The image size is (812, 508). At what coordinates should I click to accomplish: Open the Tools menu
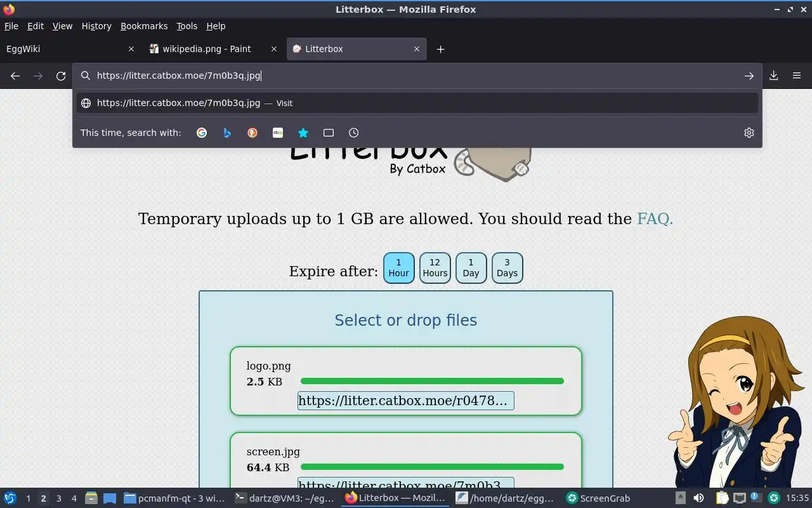coord(187,26)
